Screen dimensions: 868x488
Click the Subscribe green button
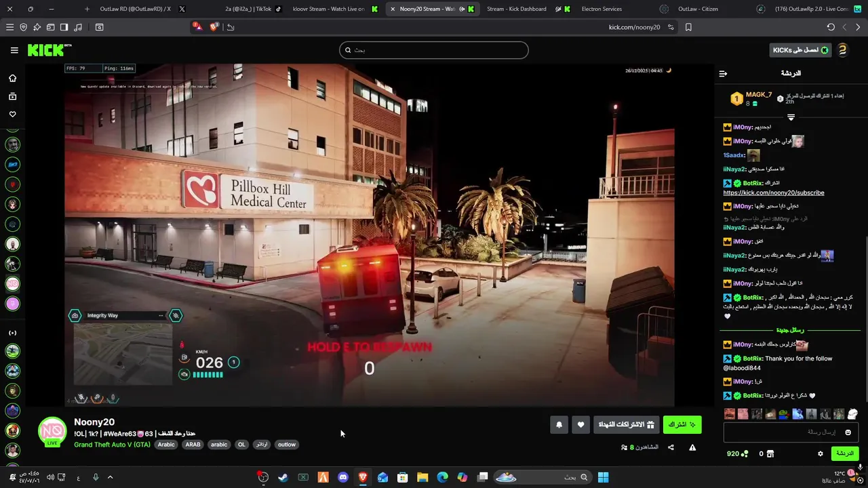[682, 425]
